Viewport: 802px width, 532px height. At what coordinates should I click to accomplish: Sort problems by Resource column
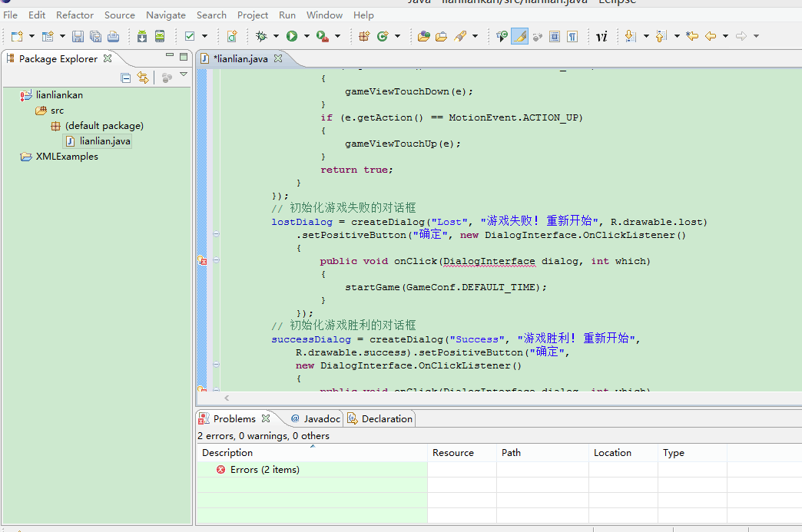coord(462,453)
